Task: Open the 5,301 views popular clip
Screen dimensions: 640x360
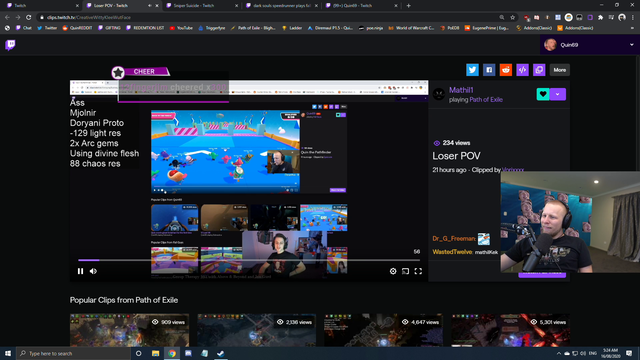Action: click(x=510, y=330)
